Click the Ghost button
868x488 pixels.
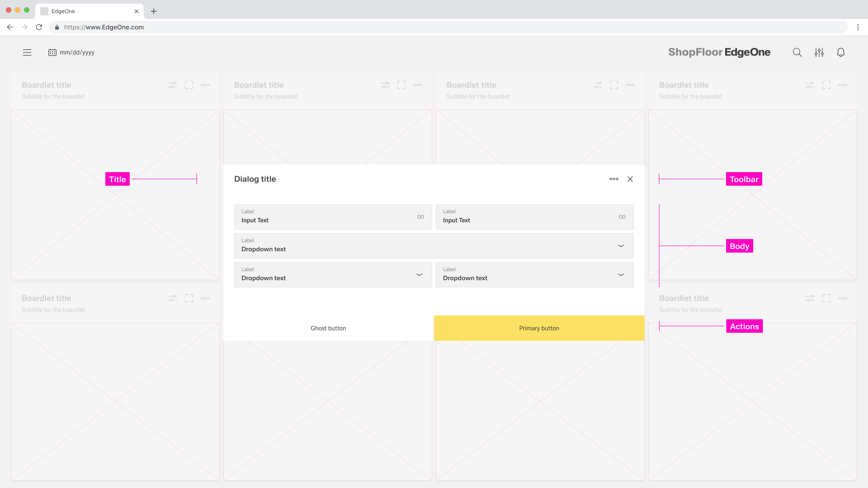pyautogui.click(x=328, y=328)
